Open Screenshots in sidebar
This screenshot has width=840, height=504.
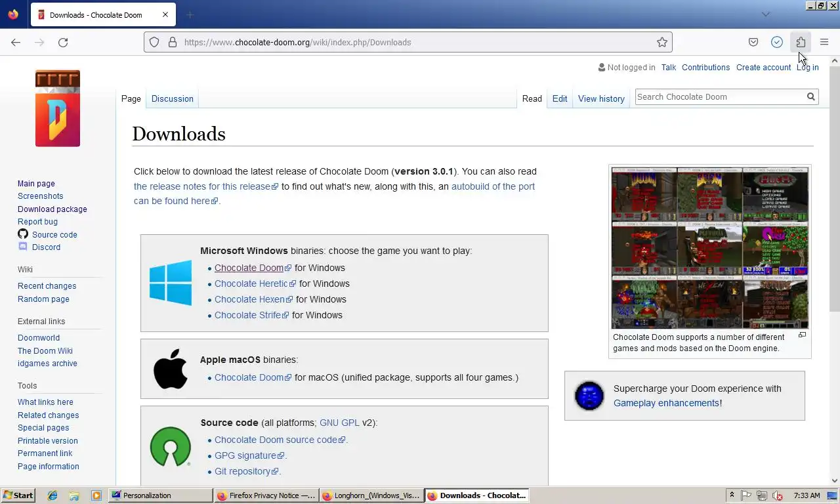point(41,196)
